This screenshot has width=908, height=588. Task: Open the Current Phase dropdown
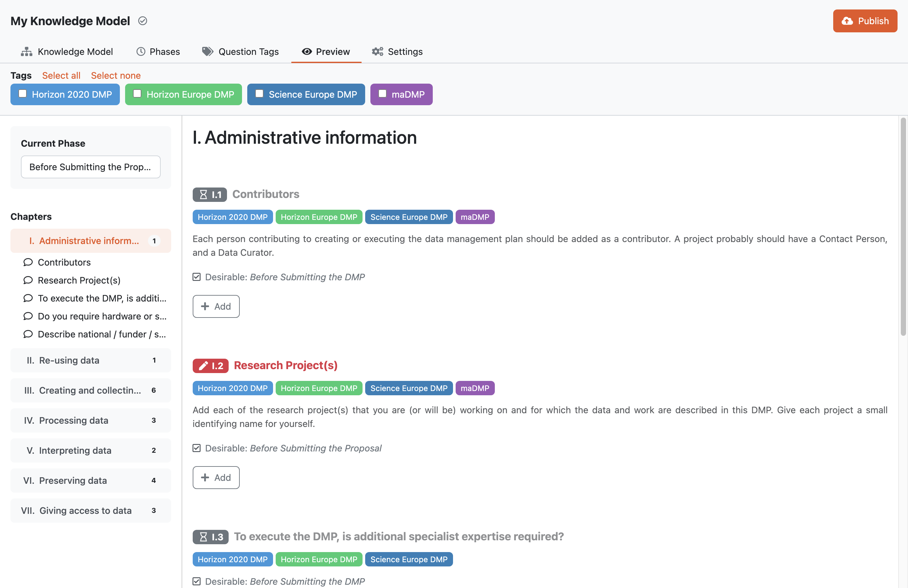91,167
